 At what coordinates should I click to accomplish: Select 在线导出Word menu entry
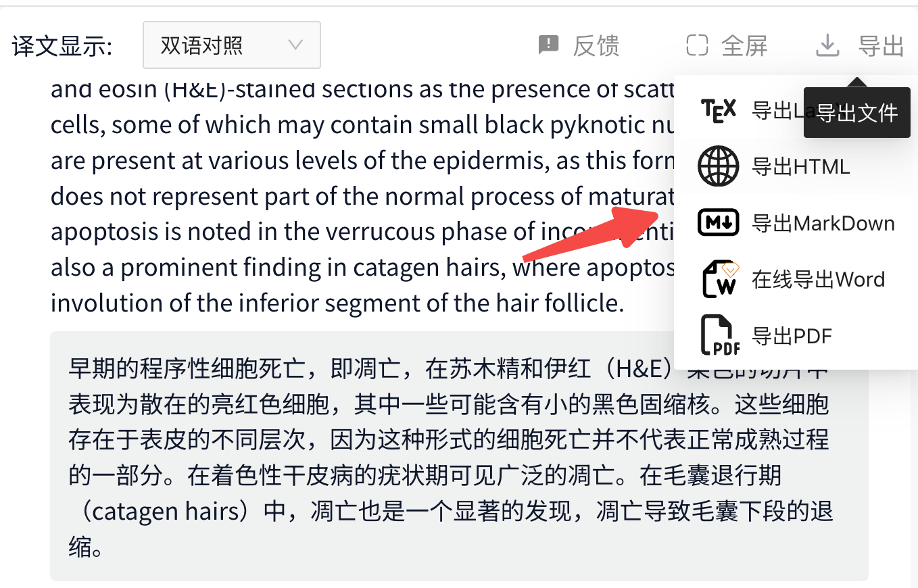pyautogui.click(x=819, y=279)
